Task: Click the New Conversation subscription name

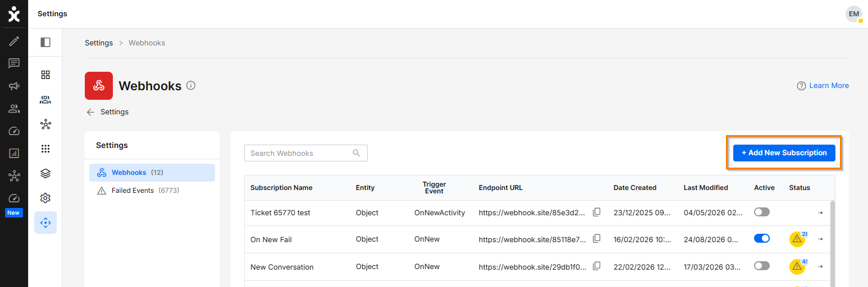Action: point(282,267)
